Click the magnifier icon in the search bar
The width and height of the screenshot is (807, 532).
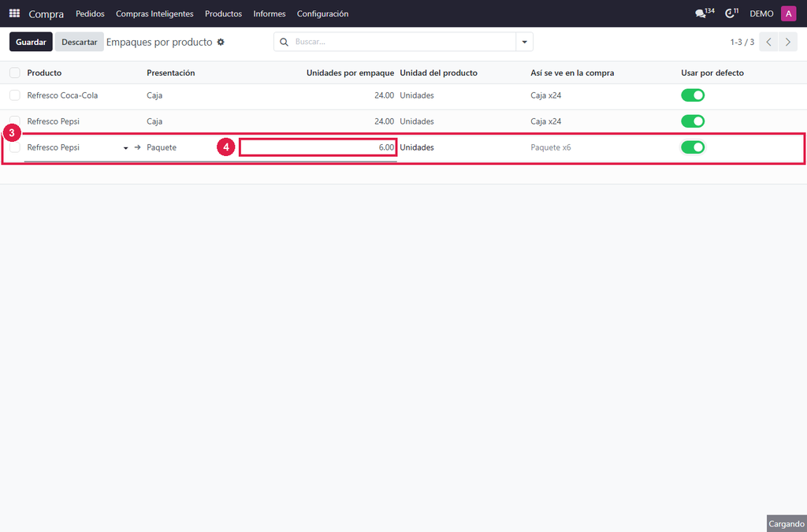[x=284, y=42]
